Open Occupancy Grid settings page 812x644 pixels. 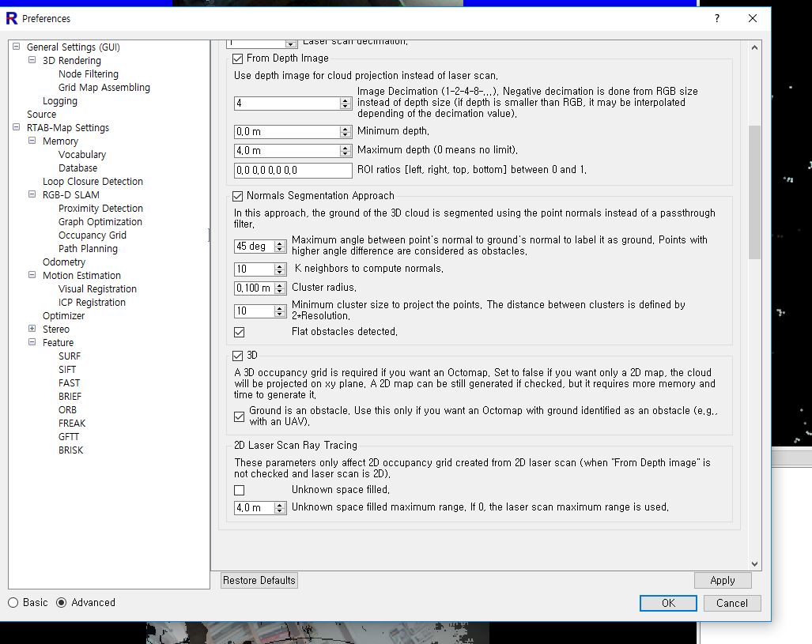(x=92, y=235)
